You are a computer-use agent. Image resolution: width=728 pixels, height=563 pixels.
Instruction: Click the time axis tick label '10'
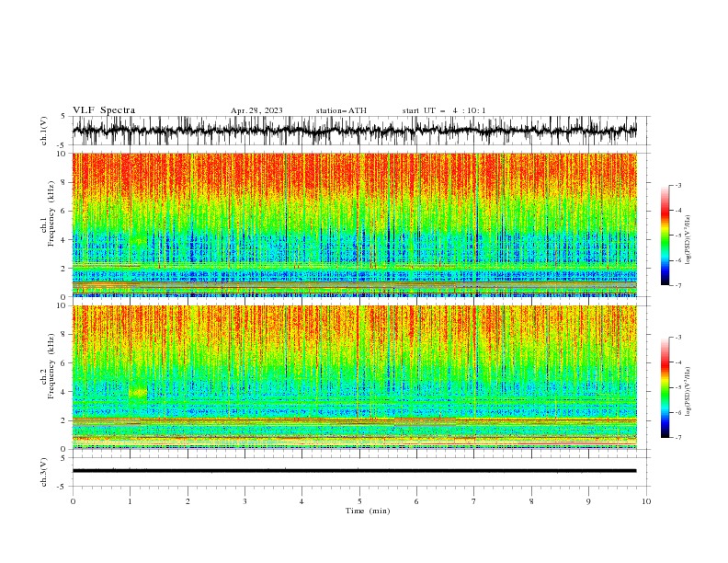(x=646, y=501)
